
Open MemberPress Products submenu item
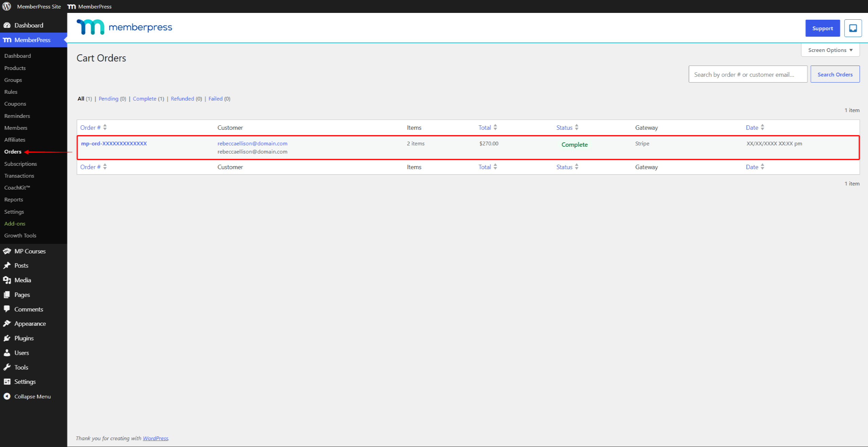(15, 68)
